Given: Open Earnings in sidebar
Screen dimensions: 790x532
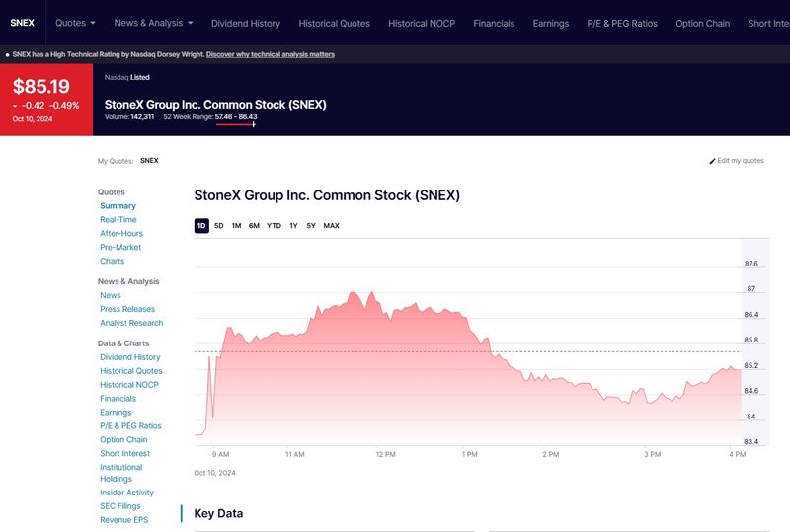Looking at the screenshot, I should pos(116,413).
